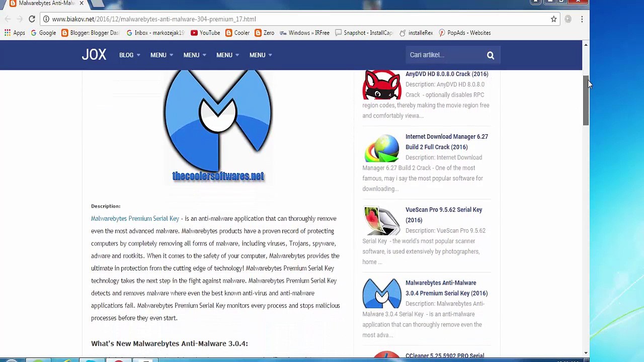Open the Snapshot - InstallCap bookmark
Viewport: 644px width, 362px height.
click(364, 33)
